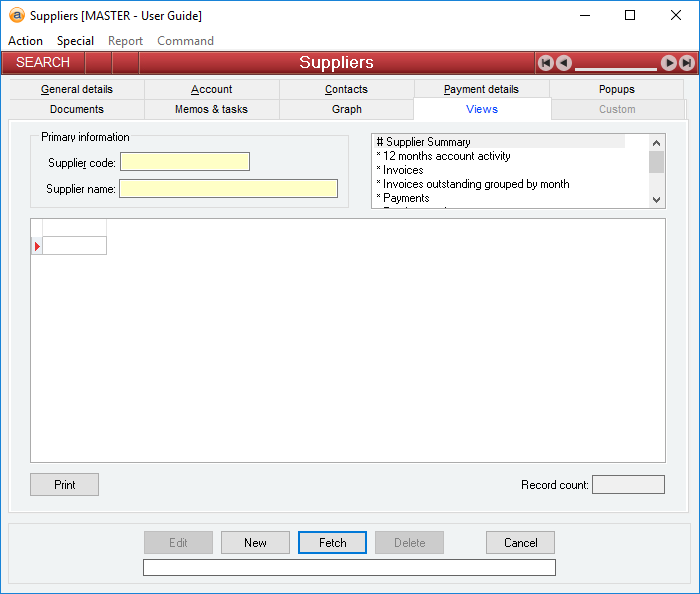This screenshot has width=700, height=594.
Task: Choose Invoices outstanding grouped by month view
Action: (x=474, y=184)
